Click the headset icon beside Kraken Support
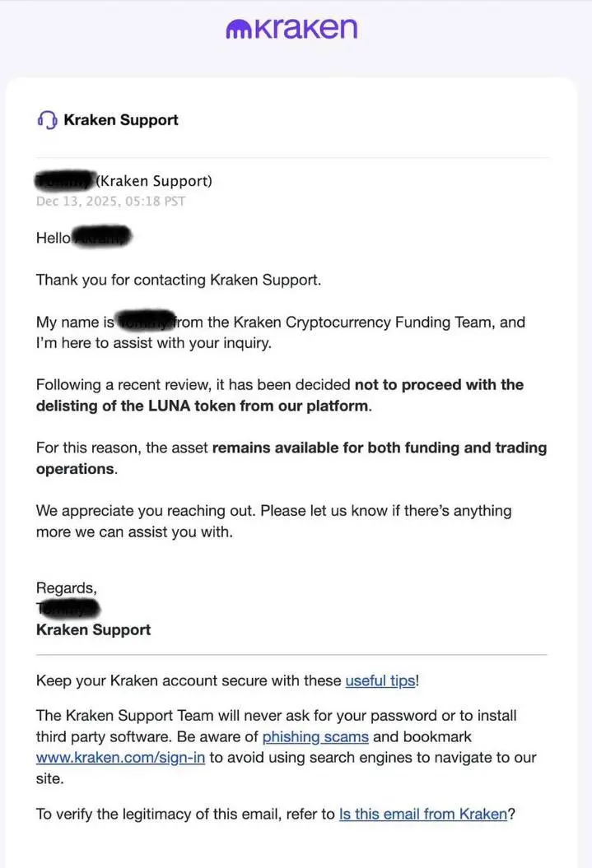 click(x=47, y=119)
